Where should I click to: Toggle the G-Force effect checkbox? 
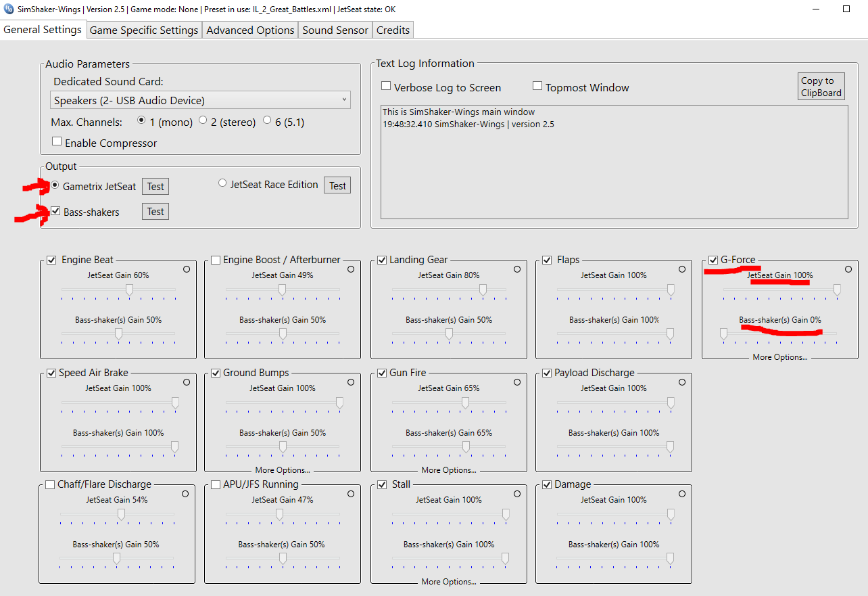tap(713, 260)
